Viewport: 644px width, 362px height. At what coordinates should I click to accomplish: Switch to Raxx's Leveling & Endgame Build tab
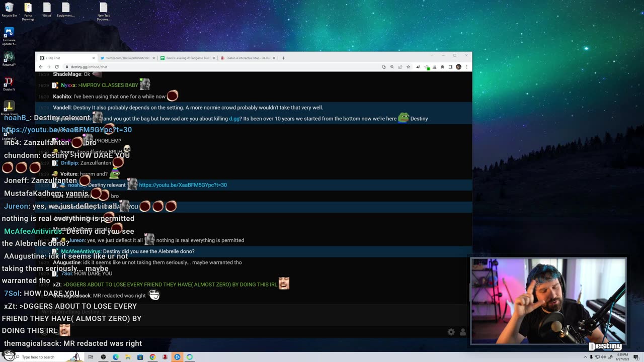187,58
